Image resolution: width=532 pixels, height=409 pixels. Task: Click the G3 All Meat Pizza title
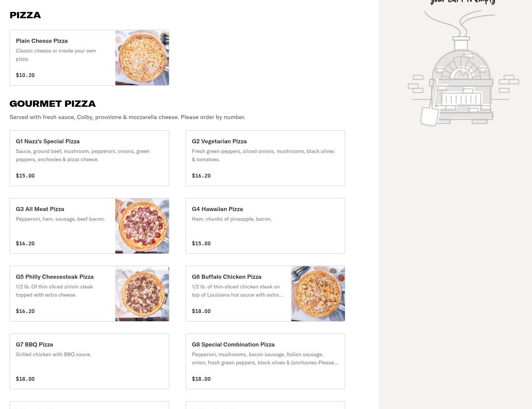40,209
